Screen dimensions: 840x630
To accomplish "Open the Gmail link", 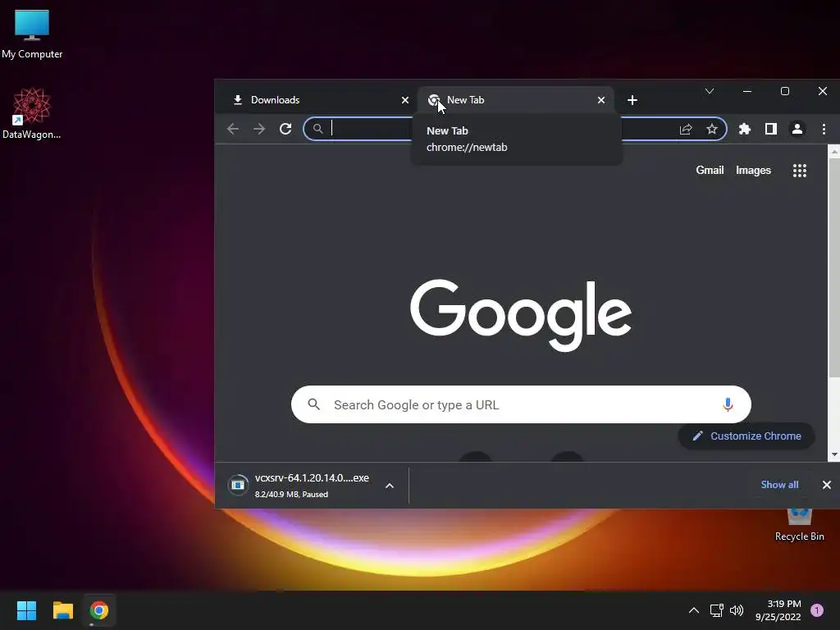I will pyautogui.click(x=710, y=171).
